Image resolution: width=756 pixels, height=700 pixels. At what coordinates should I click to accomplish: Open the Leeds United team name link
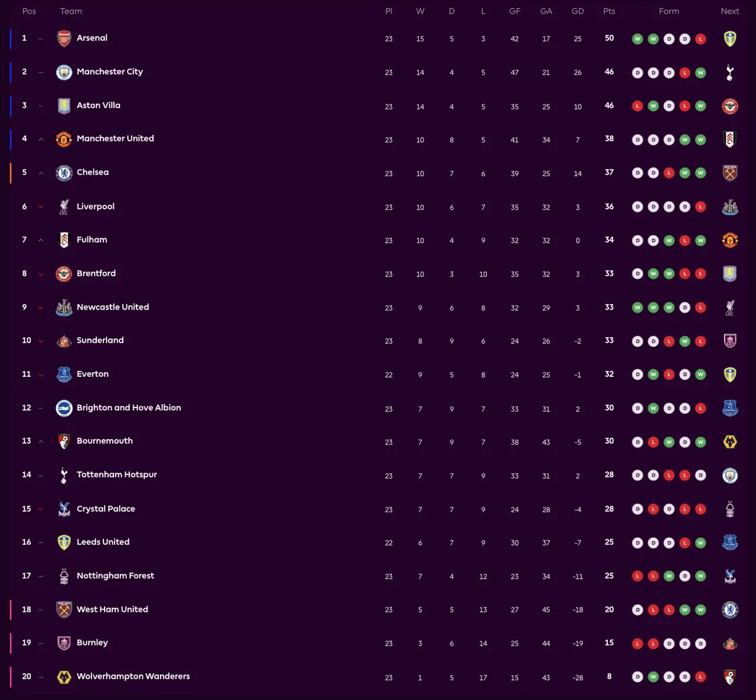pos(103,542)
